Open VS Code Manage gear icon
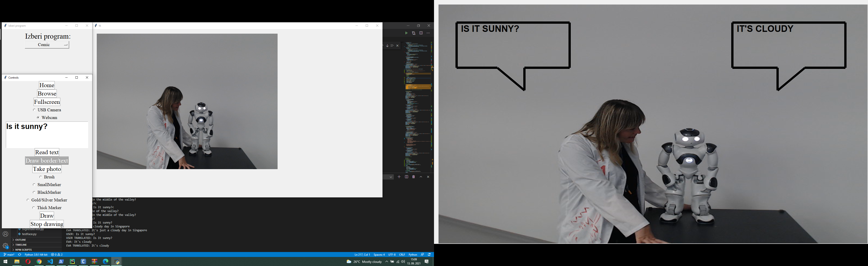The image size is (868, 266). coord(5,246)
